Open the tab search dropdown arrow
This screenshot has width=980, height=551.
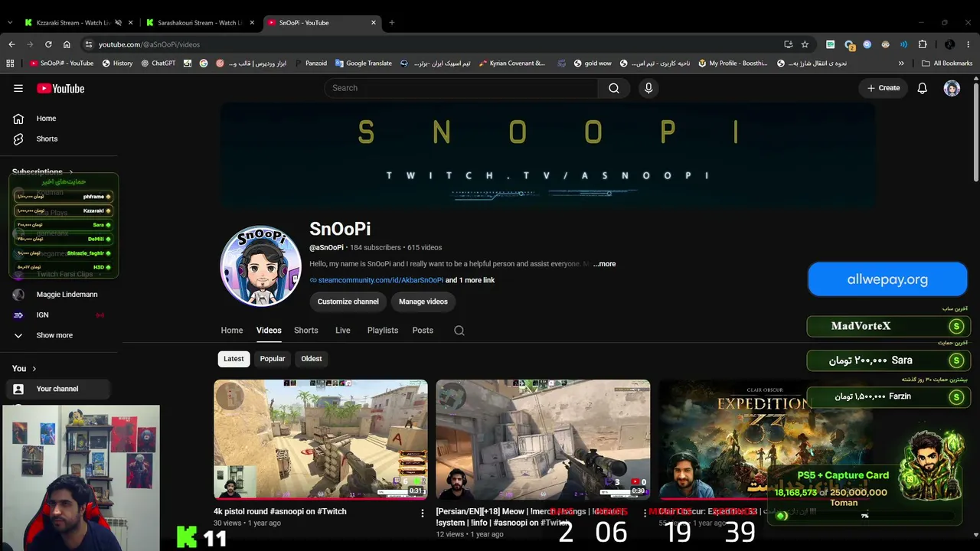[x=10, y=23]
